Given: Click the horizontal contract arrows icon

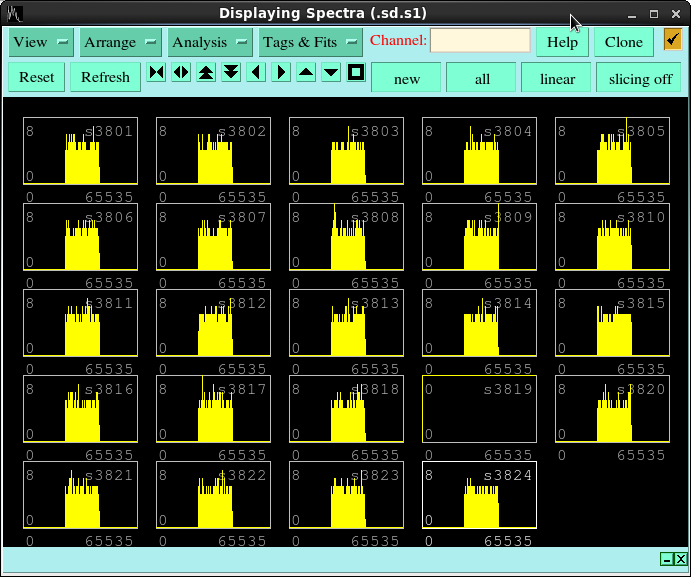Looking at the screenshot, I should (x=156, y=73).
